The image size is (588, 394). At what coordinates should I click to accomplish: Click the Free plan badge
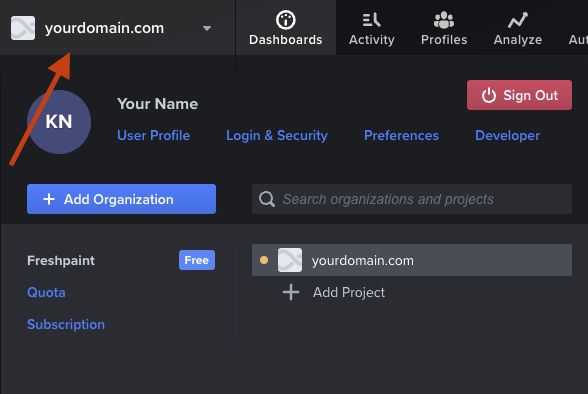(197, 260)
